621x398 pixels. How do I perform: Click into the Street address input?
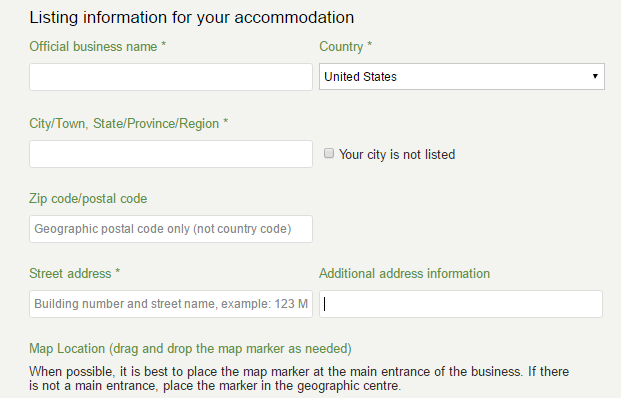point(171,304)
